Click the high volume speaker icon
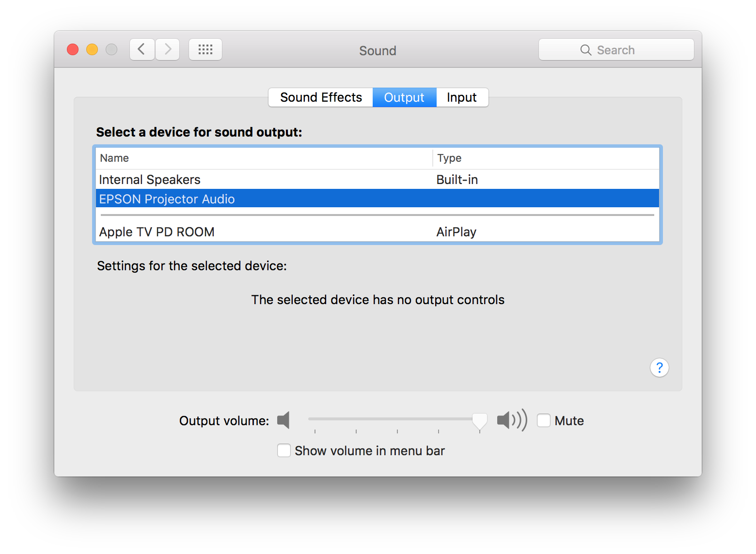The image size is (756, 554). click(x=511, y=420)
